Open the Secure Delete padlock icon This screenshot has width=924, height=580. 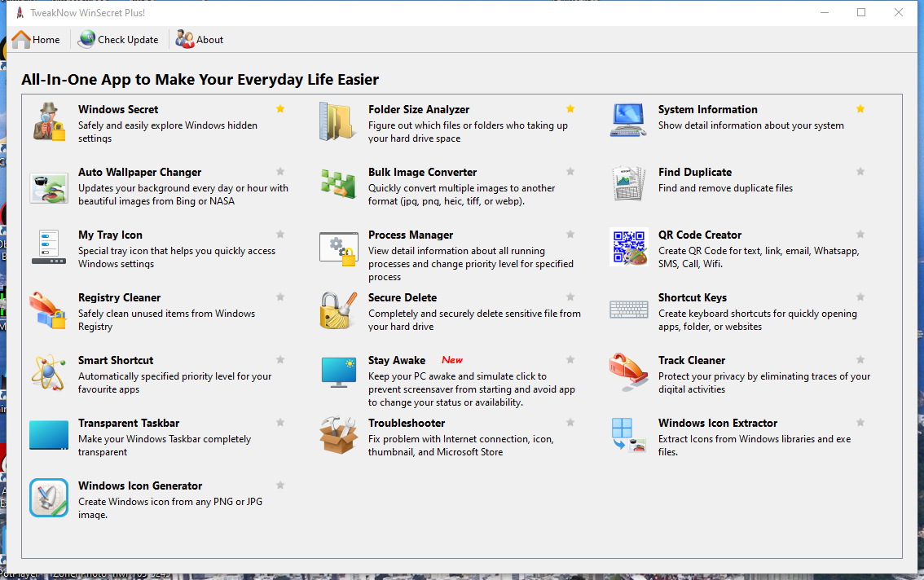[337, 310]
